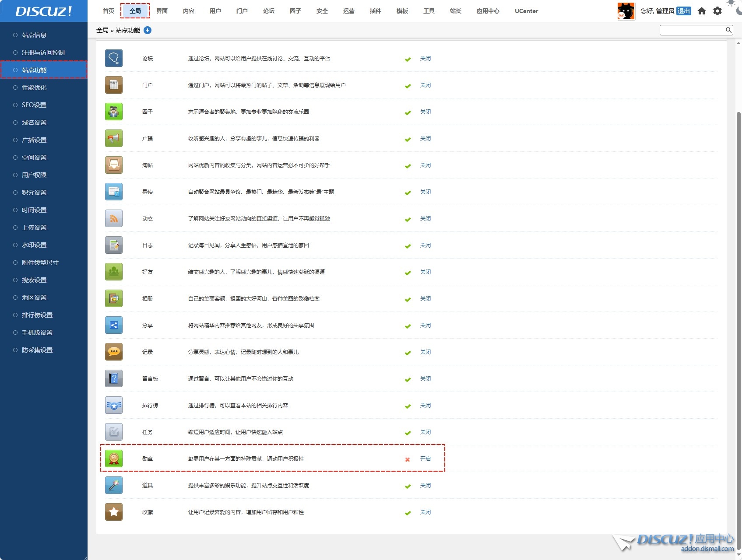This screenshot has width=742, height=560.
Task: Open the 应用中心 top menu
Action: pos(488,11)
